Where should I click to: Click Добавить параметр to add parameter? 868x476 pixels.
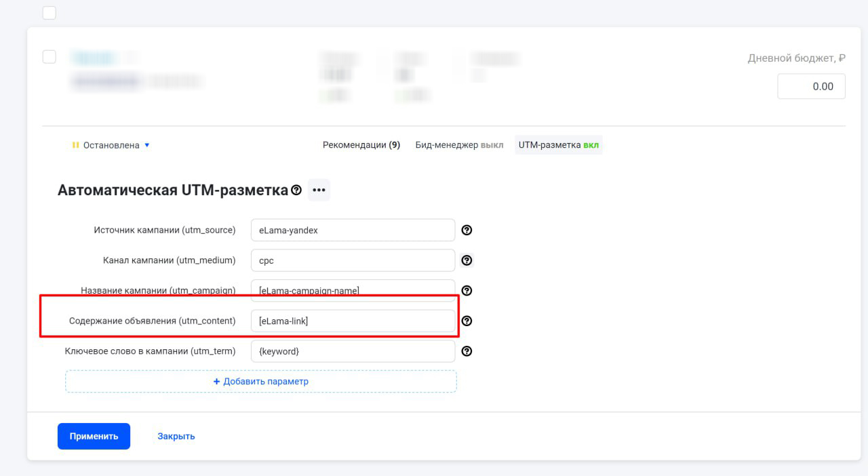[261, 381]
